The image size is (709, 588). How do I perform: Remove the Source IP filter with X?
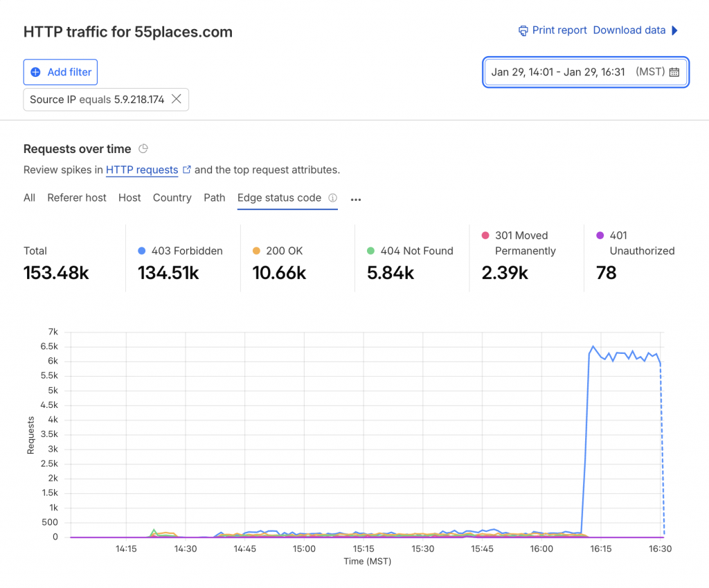177,99
